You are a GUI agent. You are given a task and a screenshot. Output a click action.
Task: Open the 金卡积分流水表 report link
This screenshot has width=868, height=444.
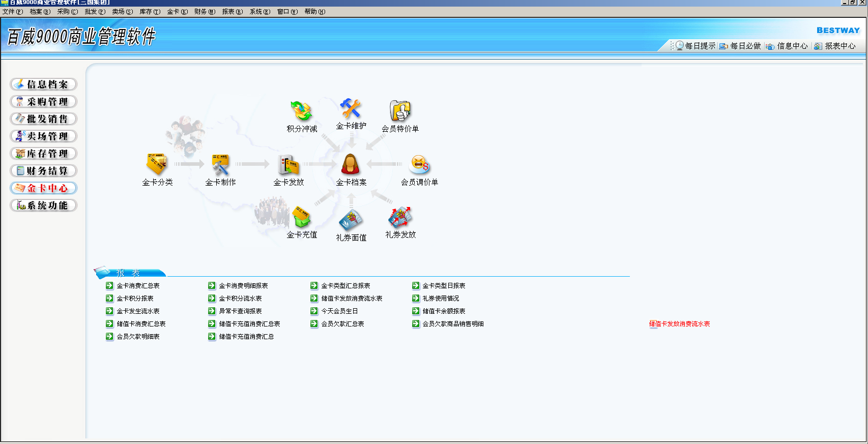click(240, 299)
